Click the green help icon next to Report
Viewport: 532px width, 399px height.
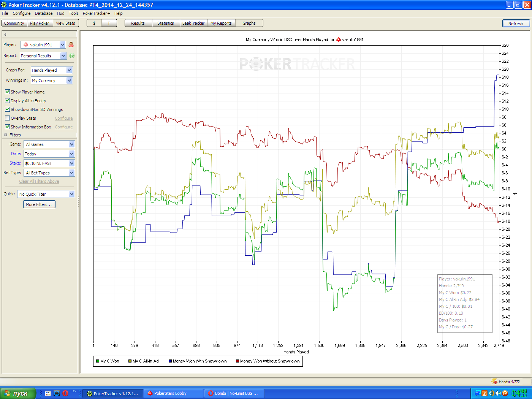[72, 56]
